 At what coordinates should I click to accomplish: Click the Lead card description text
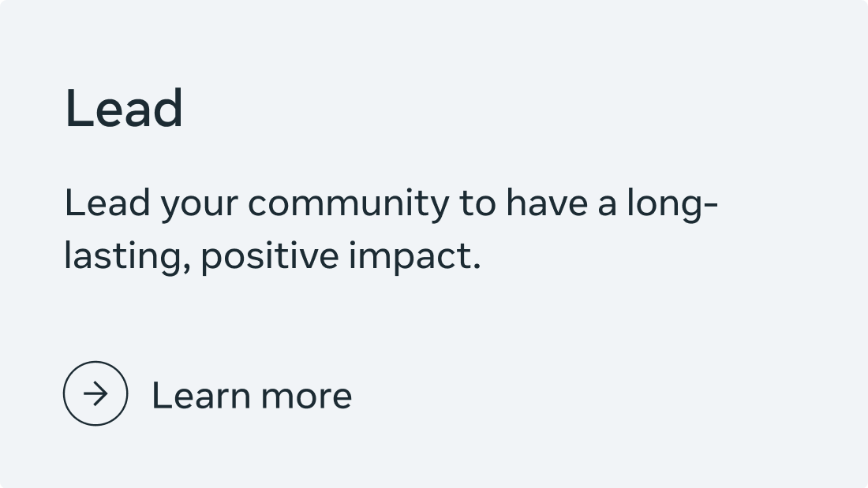point(390,229)
